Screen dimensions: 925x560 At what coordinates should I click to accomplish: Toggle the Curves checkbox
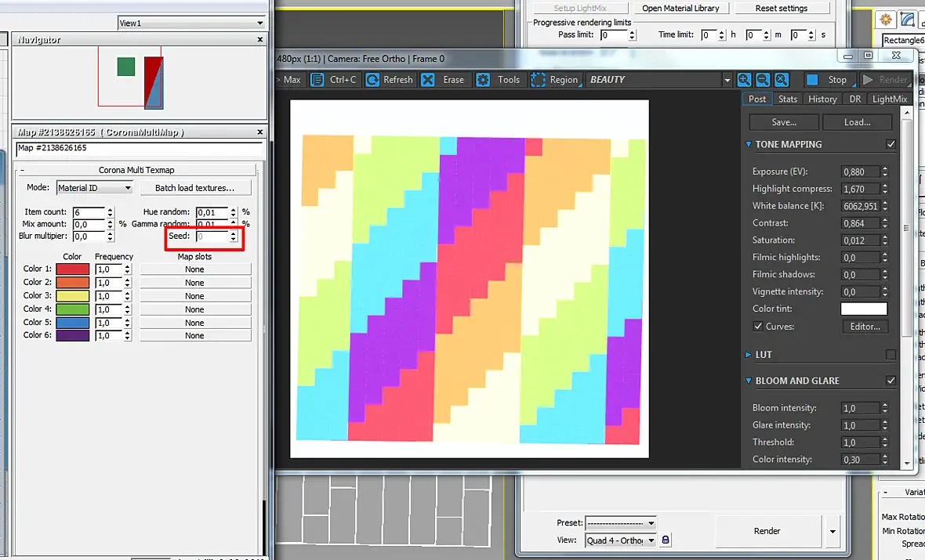[x=758, y=326]
